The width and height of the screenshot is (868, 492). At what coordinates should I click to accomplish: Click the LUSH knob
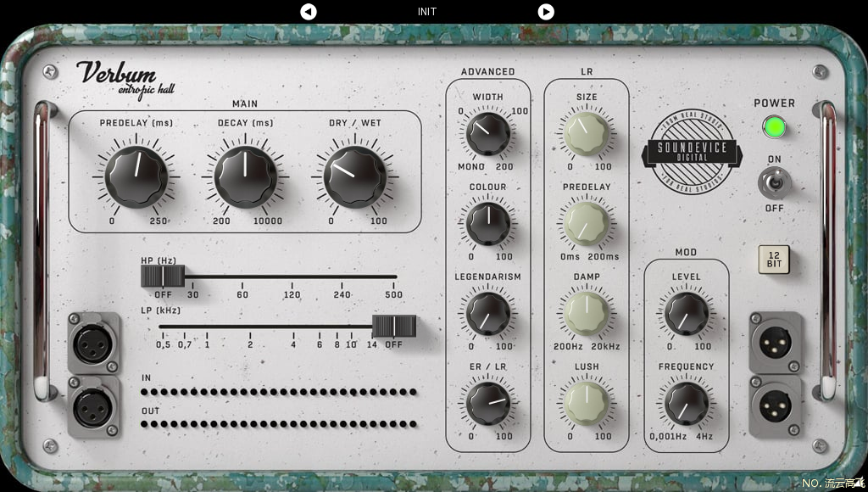coord(587,403)
